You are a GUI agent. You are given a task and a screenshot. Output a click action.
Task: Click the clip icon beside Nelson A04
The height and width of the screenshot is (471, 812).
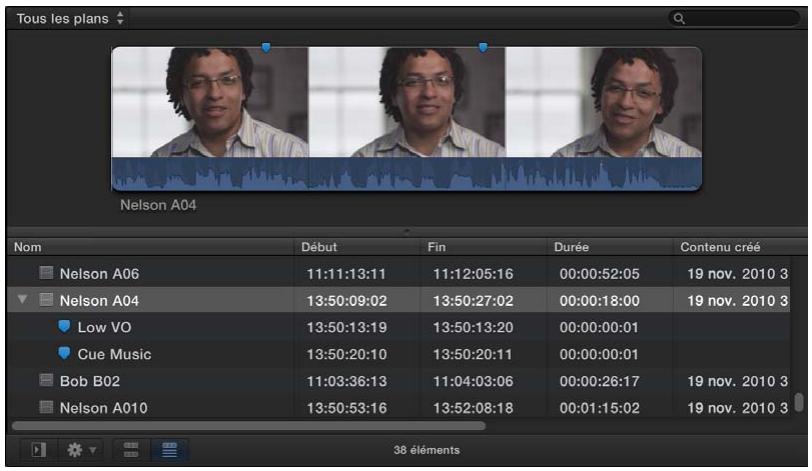point(46,299)
